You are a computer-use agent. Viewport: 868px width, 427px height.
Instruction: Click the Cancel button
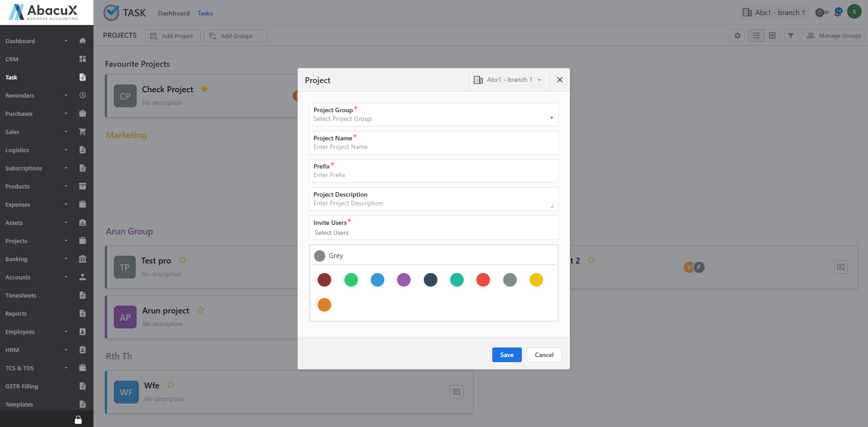coord(544,355)
